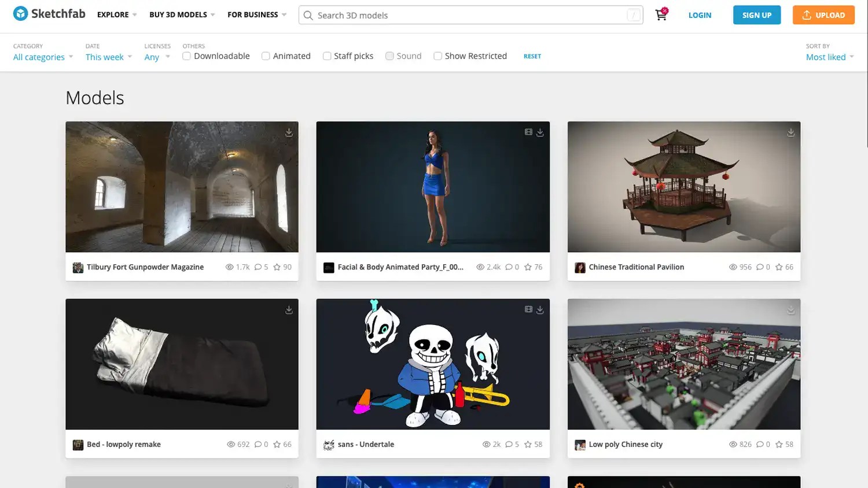Click the Upload button
The height and width of the screenshot is (488, 868).
823,15
